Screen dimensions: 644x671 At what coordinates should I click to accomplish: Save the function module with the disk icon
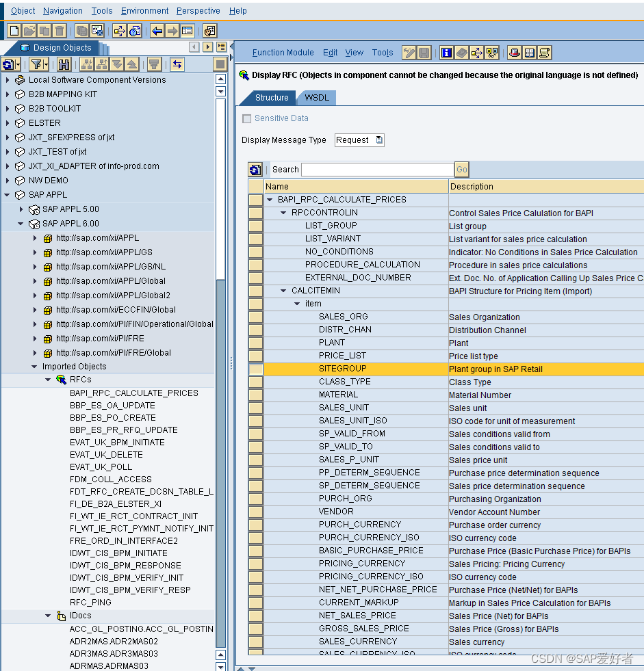pyautogui.click(x=424, y=51)
